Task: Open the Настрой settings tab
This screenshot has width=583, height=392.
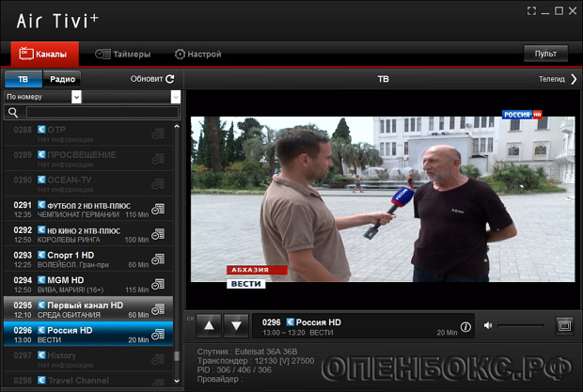Action: coord(197,55)
